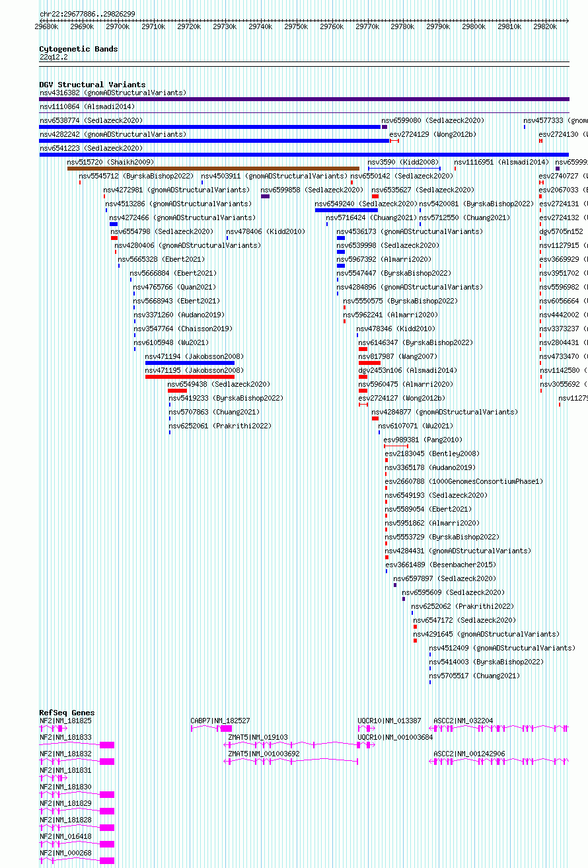Click the 29750k ruler position label
Viewport: 588px width, 868px height.
point(296,27)
